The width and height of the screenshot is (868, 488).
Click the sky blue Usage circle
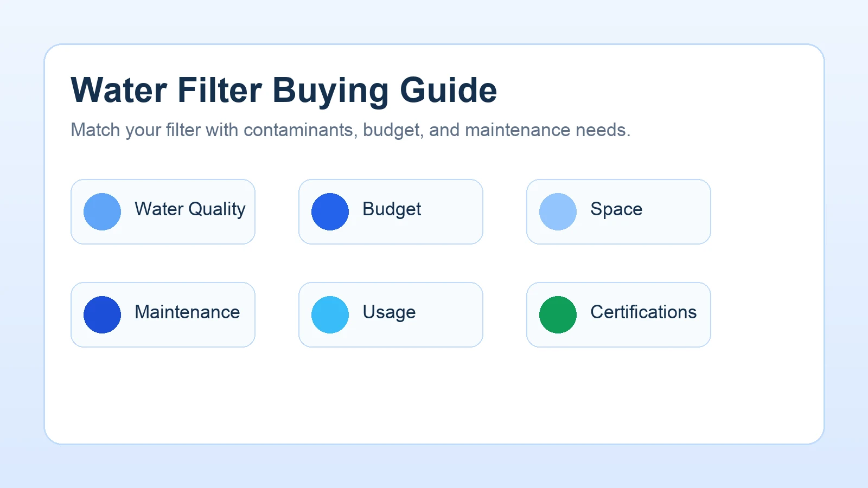pos(330,314)
